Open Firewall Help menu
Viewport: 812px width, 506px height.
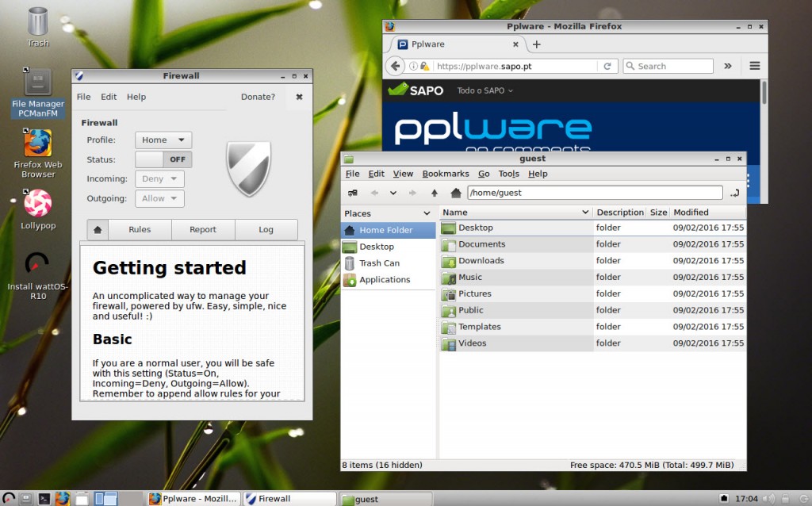coord(136,97)
